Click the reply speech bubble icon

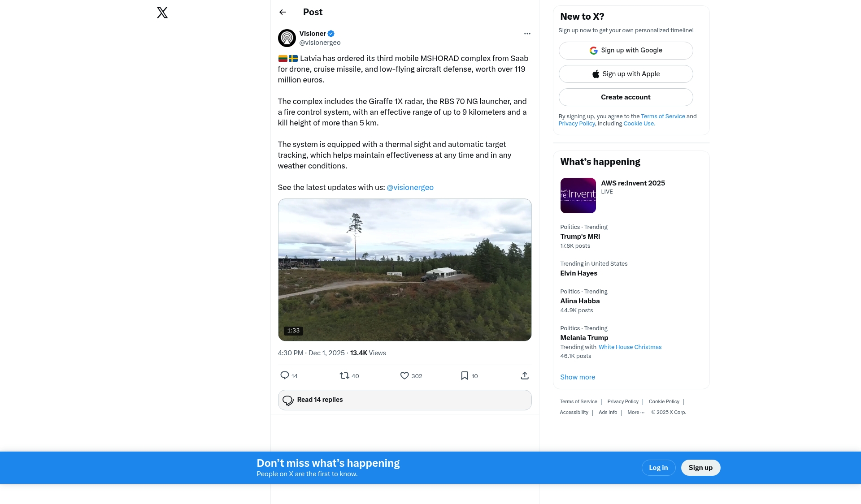[285, 375]
